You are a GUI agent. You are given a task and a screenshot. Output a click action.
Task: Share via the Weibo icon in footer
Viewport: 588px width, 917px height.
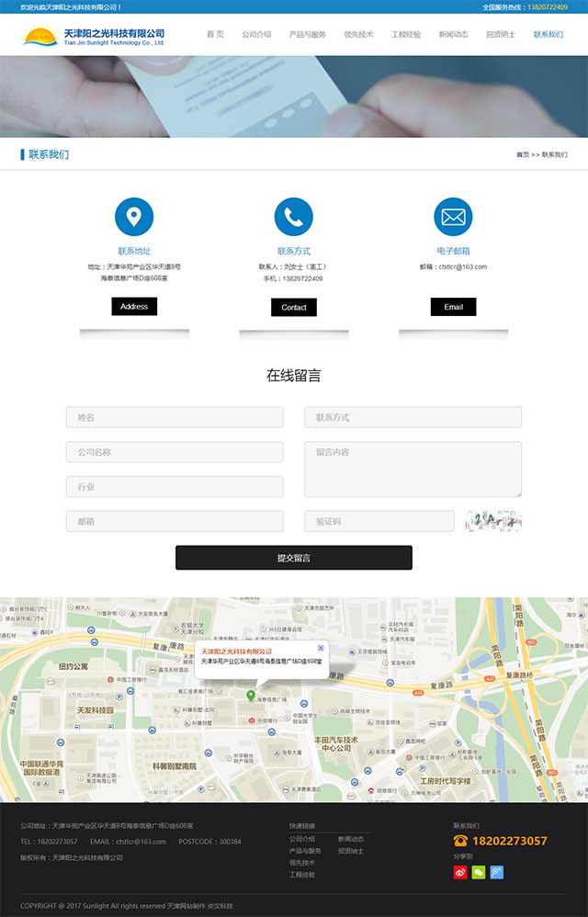click(460, 872)
